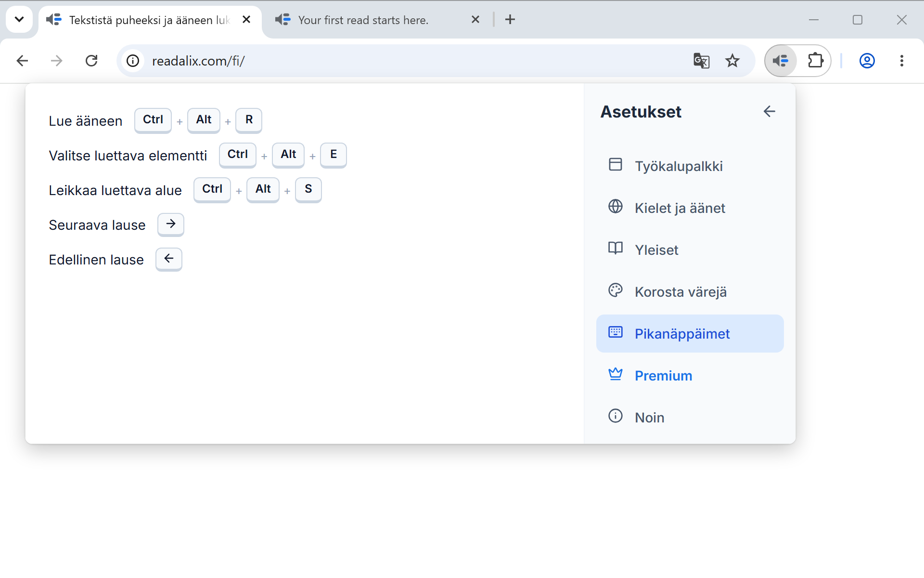924x578 pixels.
Task: Open a new browser tab
Action: tap(510, 20)
